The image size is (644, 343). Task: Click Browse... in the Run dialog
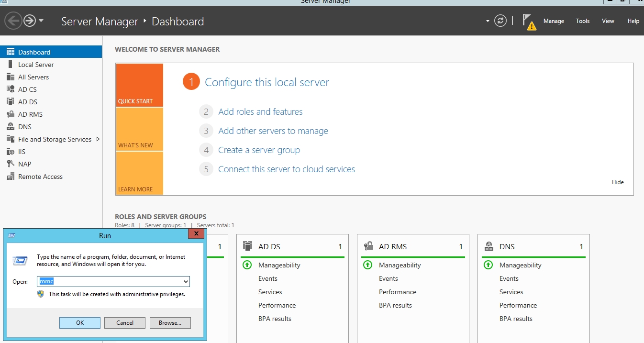[x=170, y=323]
